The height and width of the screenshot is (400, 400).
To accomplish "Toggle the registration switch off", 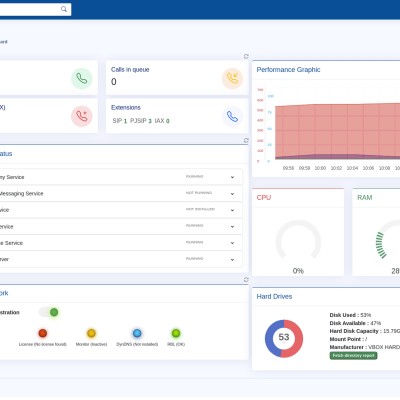I will click(49, 312).
